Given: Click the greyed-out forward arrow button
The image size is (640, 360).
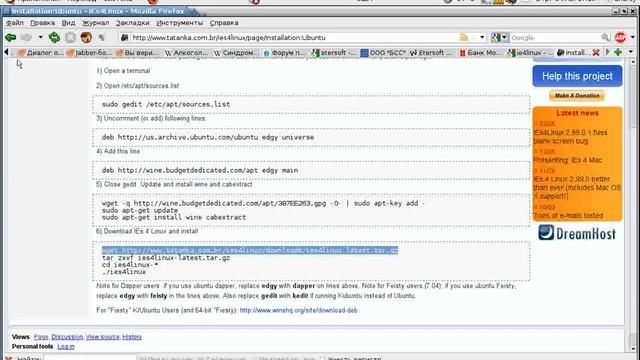Looking at the screenshot, I should tap(26, 38).
